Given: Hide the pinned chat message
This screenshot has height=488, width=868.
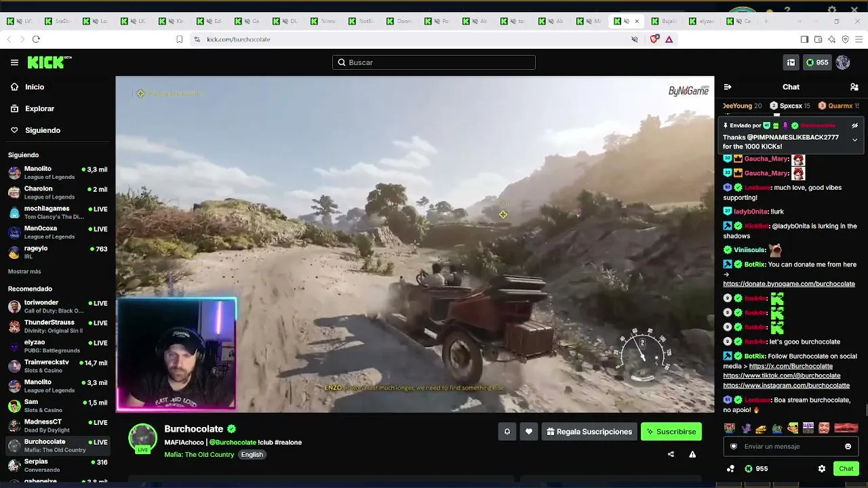Looking at the screenshot, I should (x=854, y=125).
